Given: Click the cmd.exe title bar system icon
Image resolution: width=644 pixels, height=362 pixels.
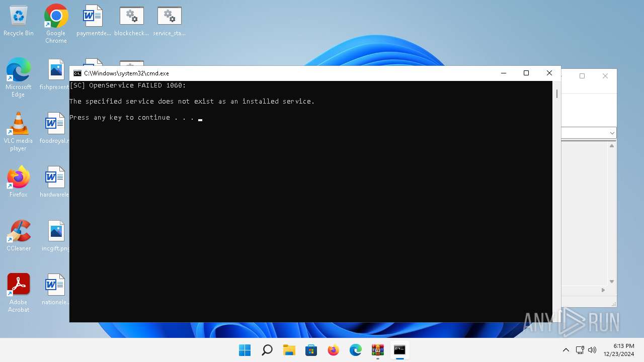Looking at the screenshot, I should point(77,73).
